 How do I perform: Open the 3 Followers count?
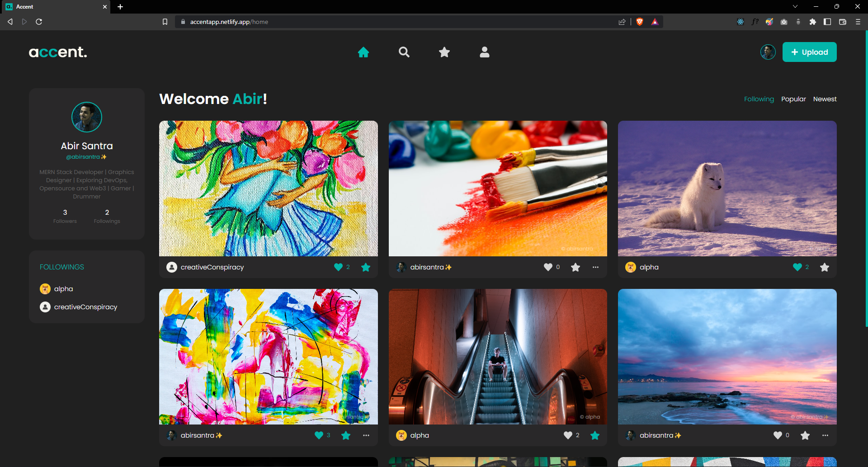[x=65, y=216]
